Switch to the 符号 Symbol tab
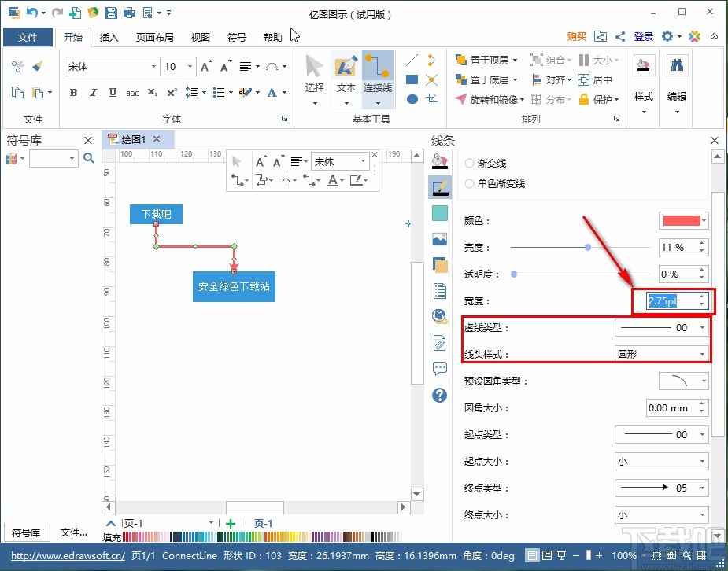Screen dimensions: 728x571 pyautogui.click(x=237, y=37)
